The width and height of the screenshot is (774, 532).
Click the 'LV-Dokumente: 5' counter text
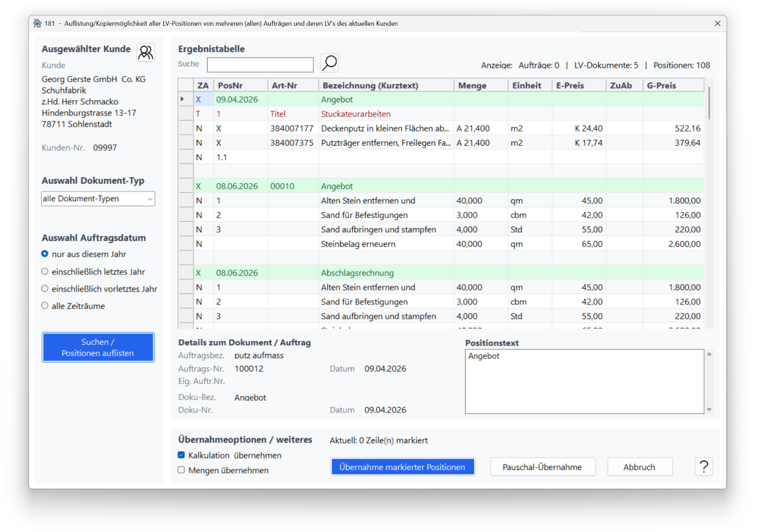point(606,65)
